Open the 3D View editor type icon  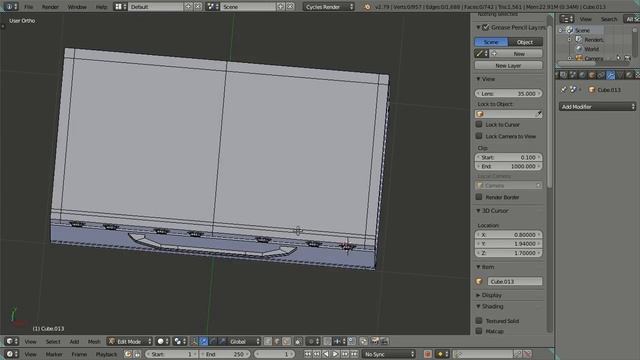11,341
